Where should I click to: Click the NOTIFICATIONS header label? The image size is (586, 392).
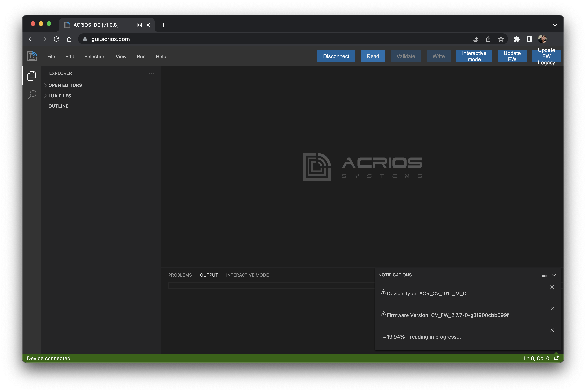395,275
